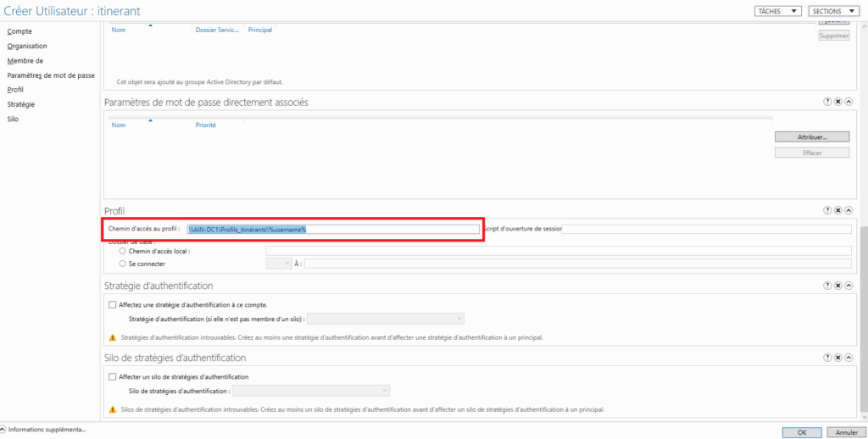Screen dimensions: 868x439
Task: Check Affectez une stratégie d'authentification à ce compte
Action: [113, 304]
